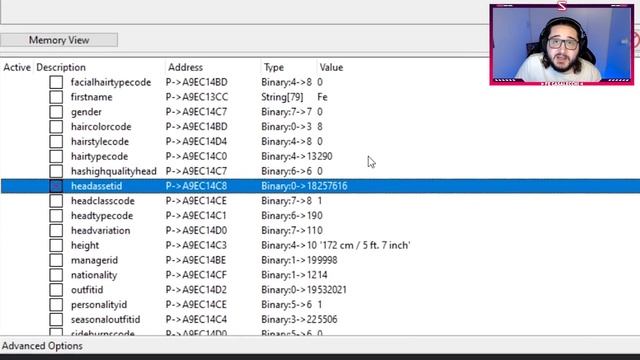Select the hairstylecode entry
Screen dimensions: 640x360
(100, 142)
